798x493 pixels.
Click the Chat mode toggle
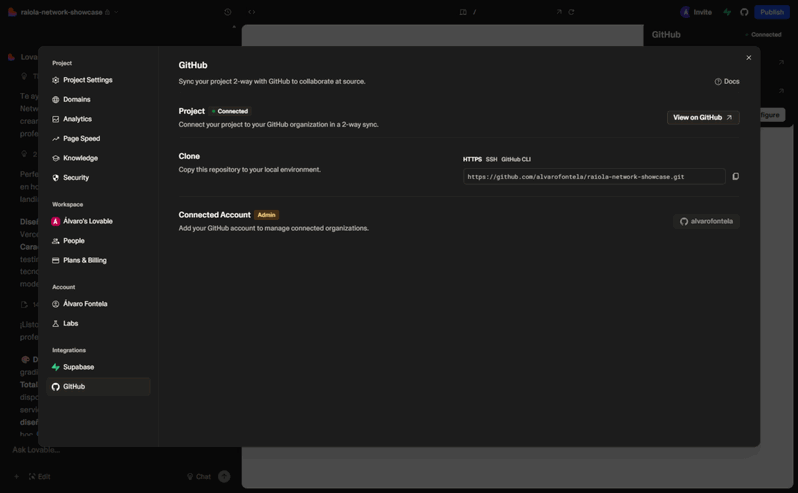(198, 477)
